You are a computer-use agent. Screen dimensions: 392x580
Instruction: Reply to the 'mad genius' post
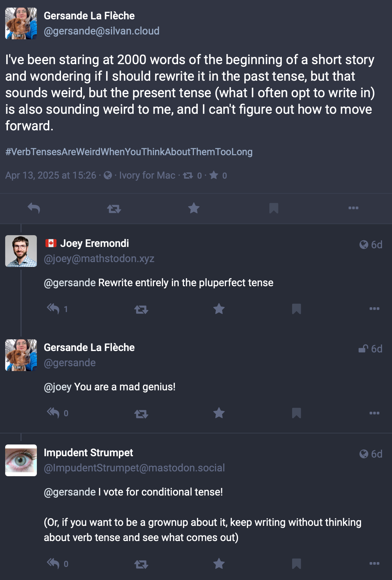[x=53, y=413]
